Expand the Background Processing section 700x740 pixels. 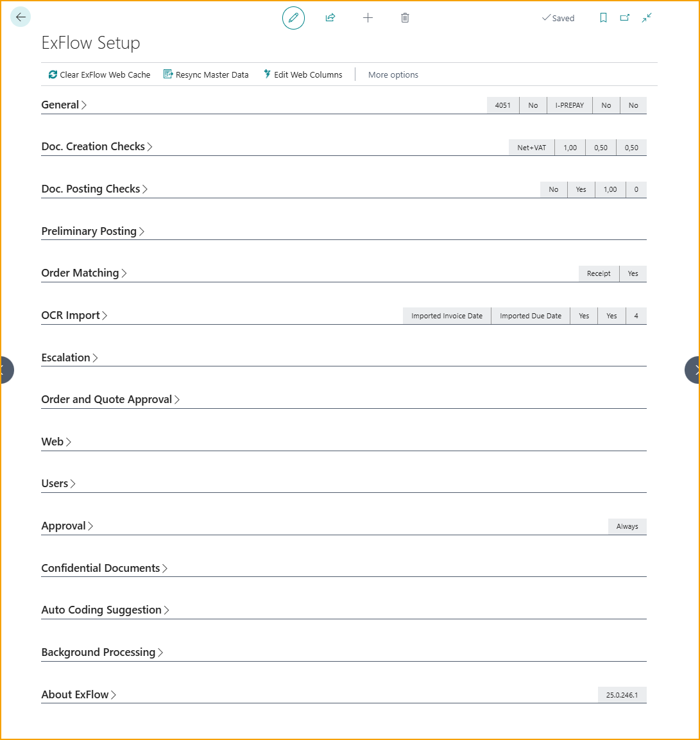coord(102,653)
